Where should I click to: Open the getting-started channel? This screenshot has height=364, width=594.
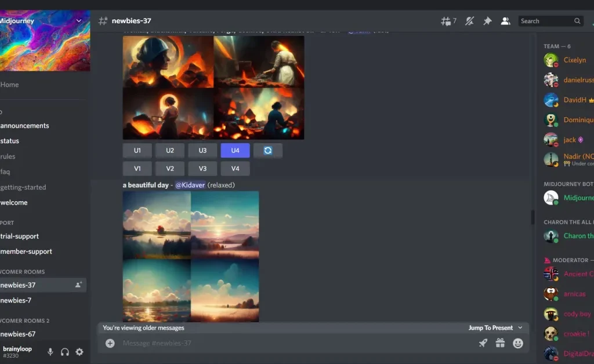(23, 187)
